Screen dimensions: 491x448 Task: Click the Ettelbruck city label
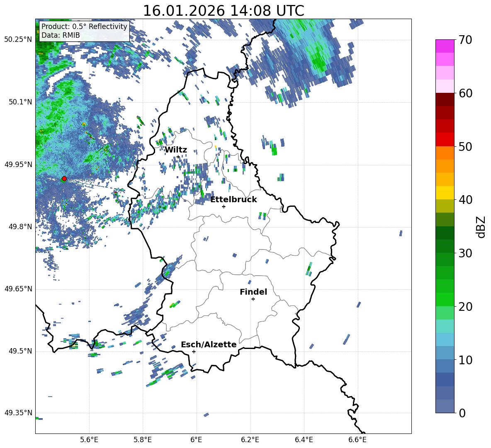coord(233,200)
